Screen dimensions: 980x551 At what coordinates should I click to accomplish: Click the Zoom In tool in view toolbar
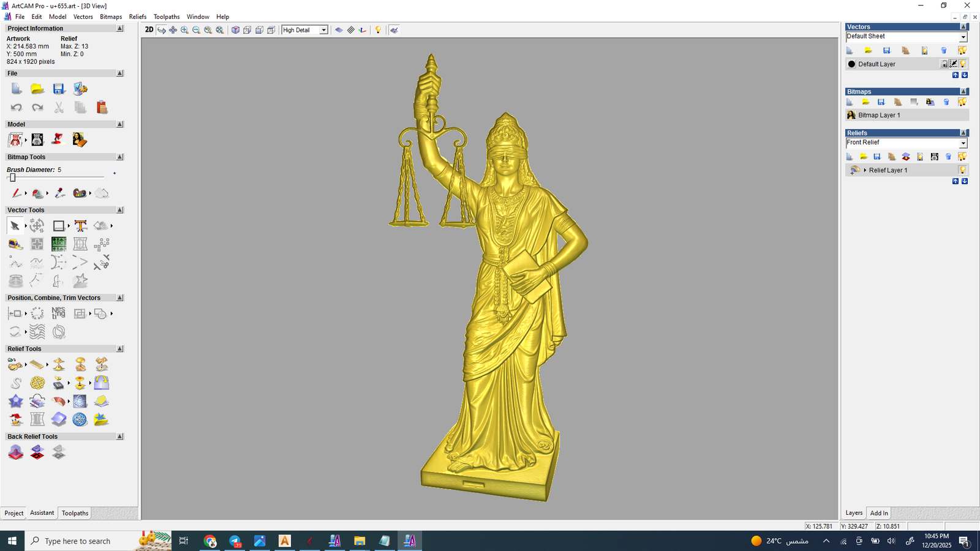(x=184, y=30)
